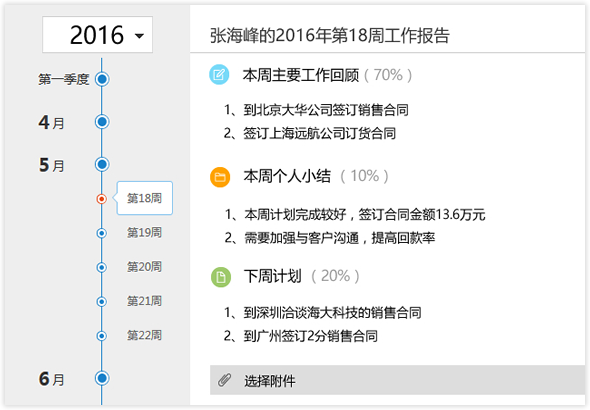This screenshot has width=590, height=410.
Task: Click the 本周个人小结 10% percentage
Action: [364, 176]
